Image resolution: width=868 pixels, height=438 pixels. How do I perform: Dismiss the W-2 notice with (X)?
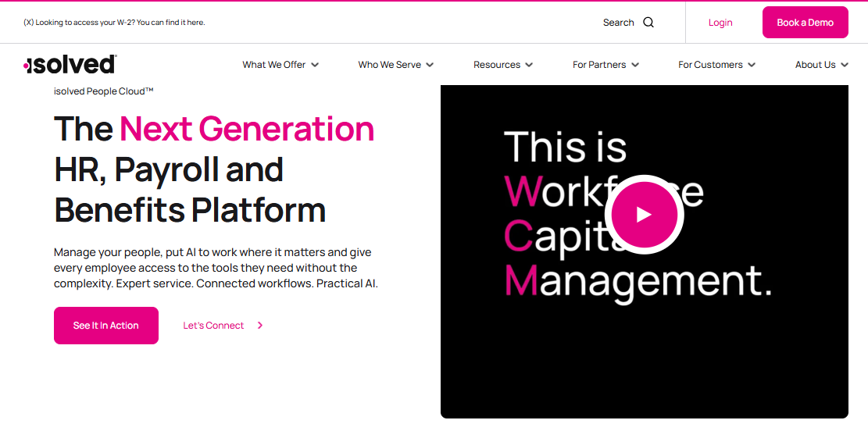point(29,23)
